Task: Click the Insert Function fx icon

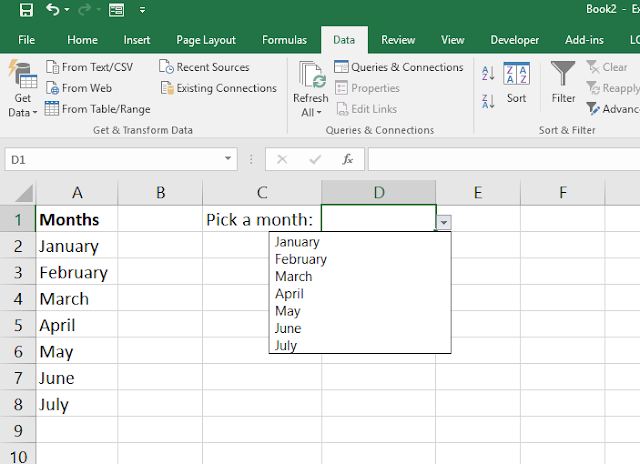Action: pos(347,159)
